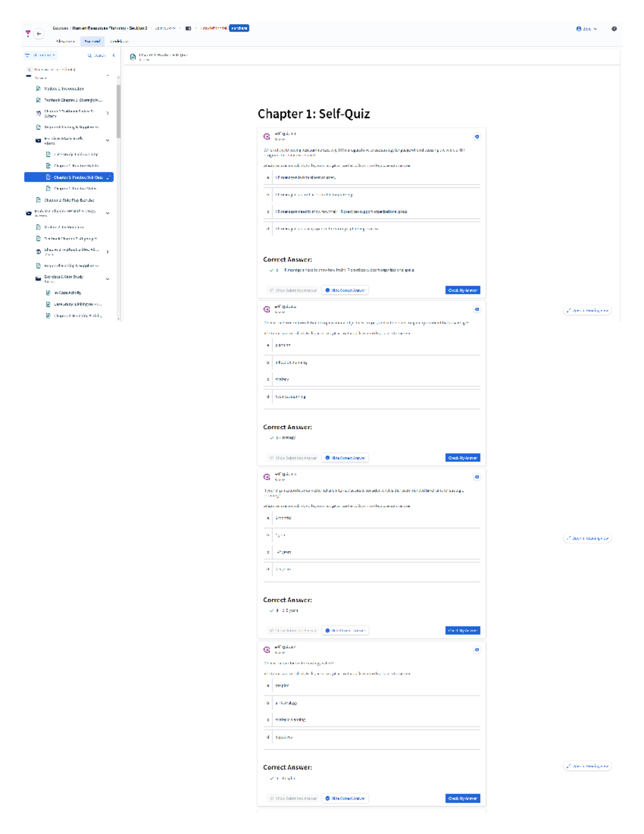Click Open in reading view beside the second question
This screenshot has height=834, width=644.
587,310
